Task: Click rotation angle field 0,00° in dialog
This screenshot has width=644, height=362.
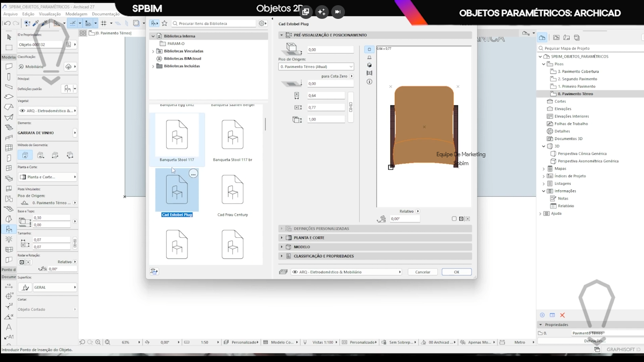Action: coord(405,219)
